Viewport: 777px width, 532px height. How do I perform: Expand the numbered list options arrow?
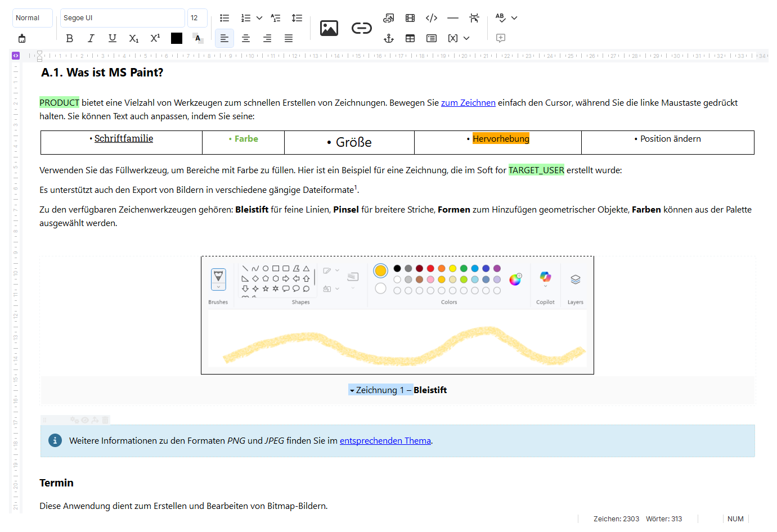pyautogui.click(x=259, y=18)
